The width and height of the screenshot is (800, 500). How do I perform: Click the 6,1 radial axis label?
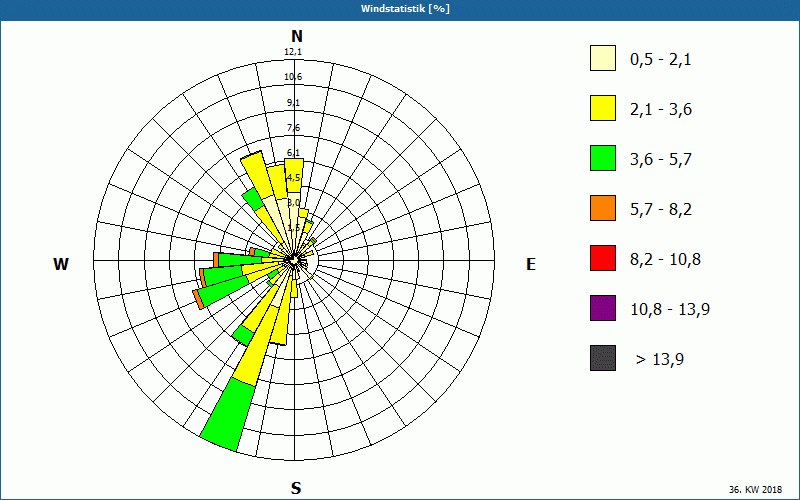293,153
